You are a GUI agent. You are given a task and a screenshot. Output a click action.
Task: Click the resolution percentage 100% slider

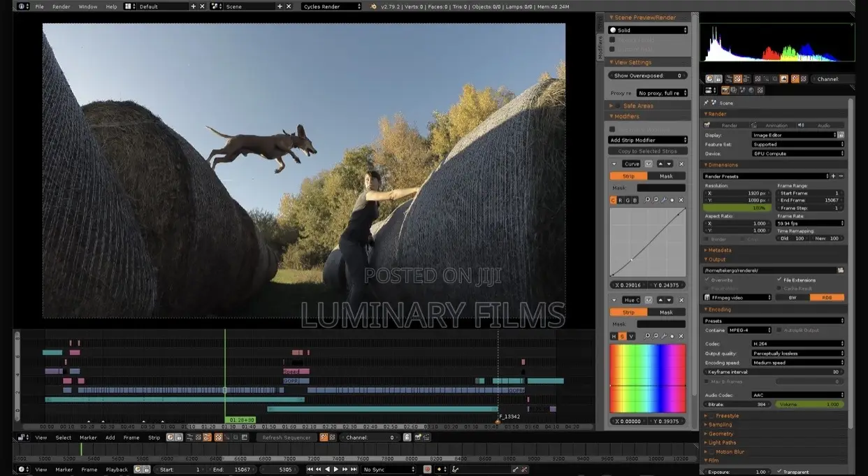pyautogui.click(x=737, y=208)
